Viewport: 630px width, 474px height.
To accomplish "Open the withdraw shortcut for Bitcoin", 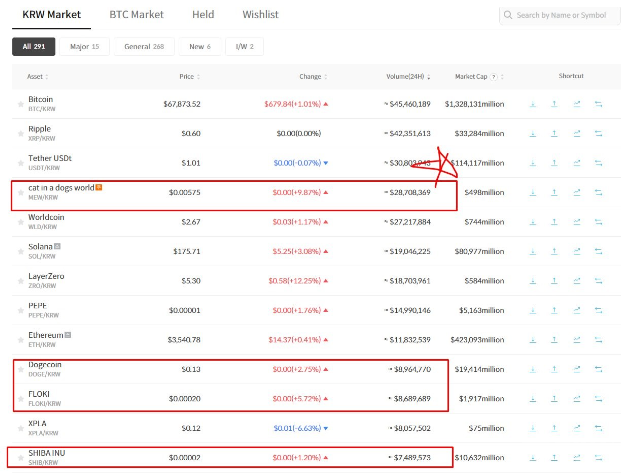I will pyautogui.click(x=554, y=104).
